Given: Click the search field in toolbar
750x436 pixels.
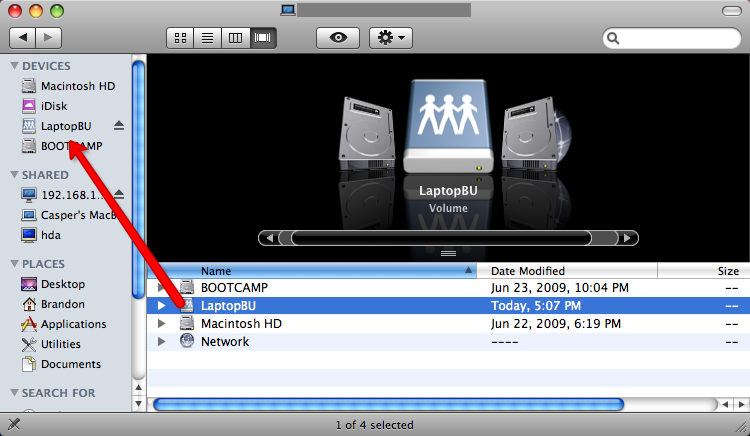Looking at the screenshot, I should pyautogui.click(x=672, y=38).
